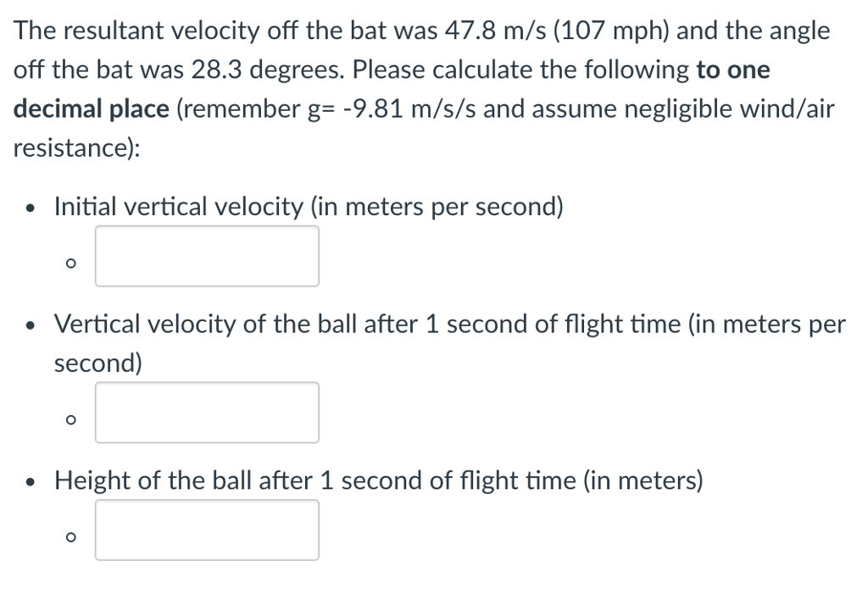This screenshot has height=605, width=868.
Task: Click the 'Vertical velocity of the ball' question text
Action: [x=449, y=325]
